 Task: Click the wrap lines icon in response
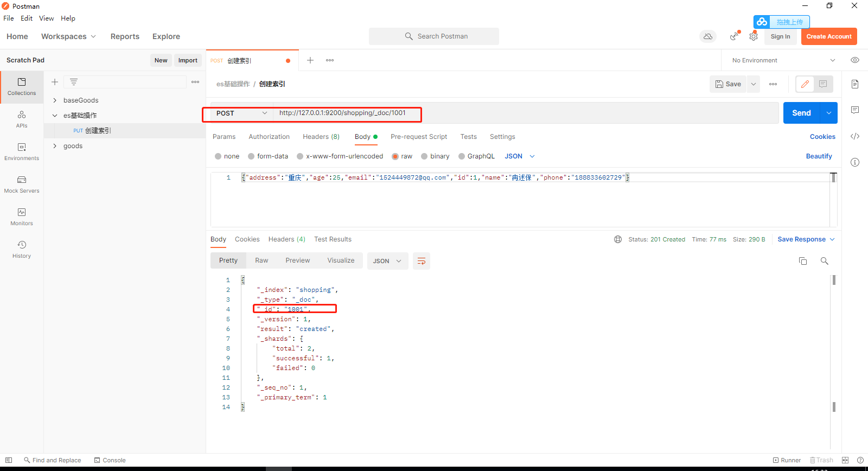coord(422,261)
